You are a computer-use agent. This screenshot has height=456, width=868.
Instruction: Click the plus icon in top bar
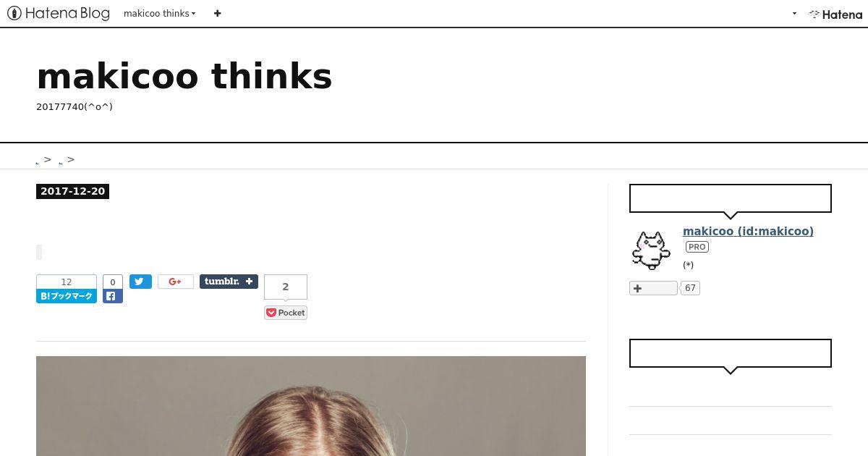(x=217, y=13)
